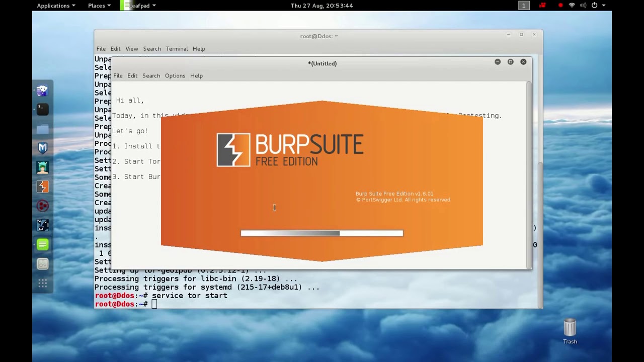The image size is (644, 362).
Task: Open Armitage from the dock
Action: (43, 167)
